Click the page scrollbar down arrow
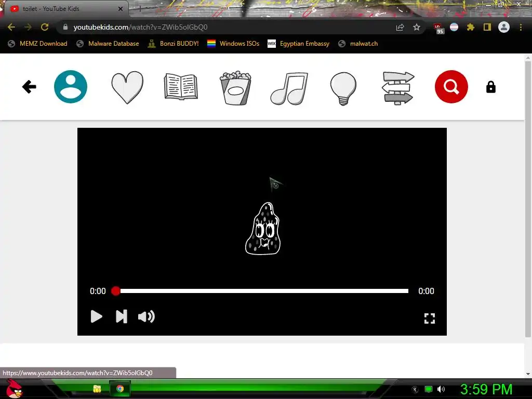The height and width of the screenshot is (399, 532). (x=528, y=374)
